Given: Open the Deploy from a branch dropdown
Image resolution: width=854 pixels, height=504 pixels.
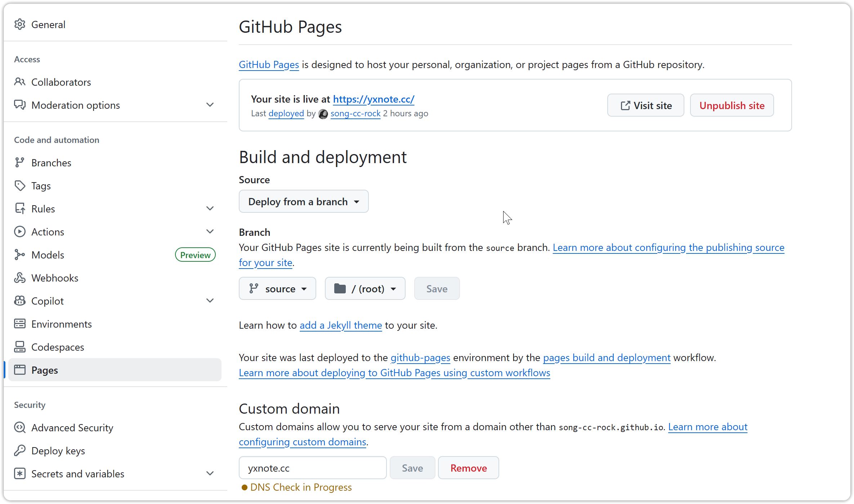Looking at the screenshot, I should [x=303, y=201].
